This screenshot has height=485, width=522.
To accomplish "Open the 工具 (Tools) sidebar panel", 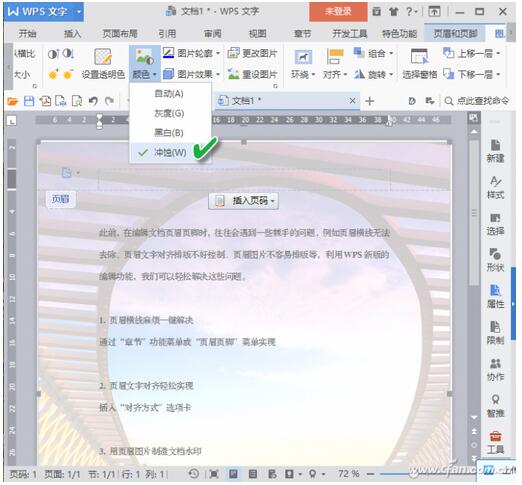I will pos(495,442).
